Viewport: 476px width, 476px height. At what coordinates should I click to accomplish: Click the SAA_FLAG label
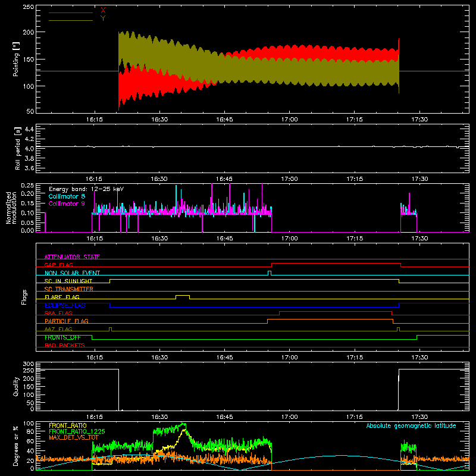pos(58,313)
